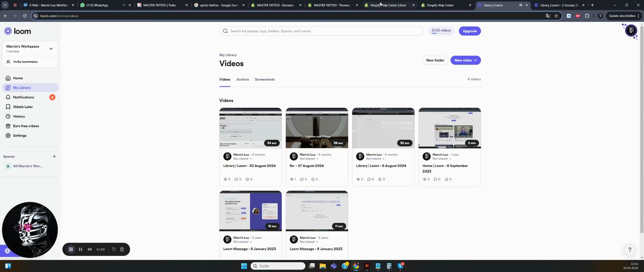644x272 pixels.
Task: Switch to the Archive tab
Action: coord(243,79)
